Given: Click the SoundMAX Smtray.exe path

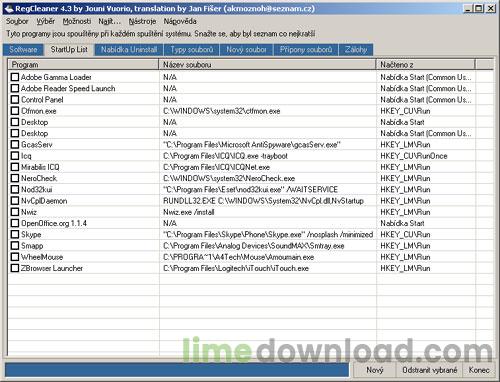Looking at the screenshot, I should tap(254, 246).
